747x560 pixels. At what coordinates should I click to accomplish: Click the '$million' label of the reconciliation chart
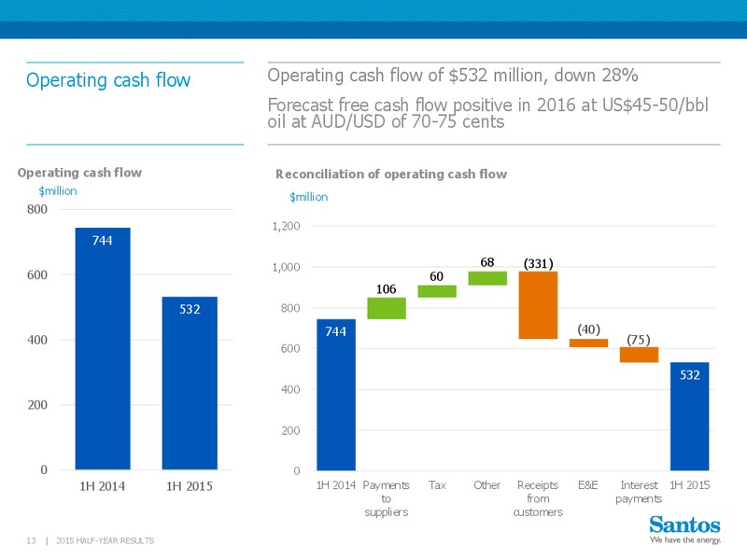pyautogui.click(x=309, y=197)
